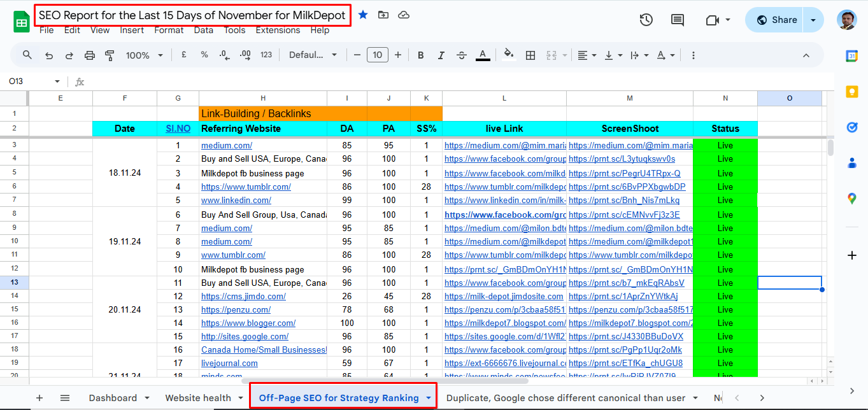868x410 pixels.
Task: Open the https://www.tumblr.com/ referring link
Action: click(246, 187)
